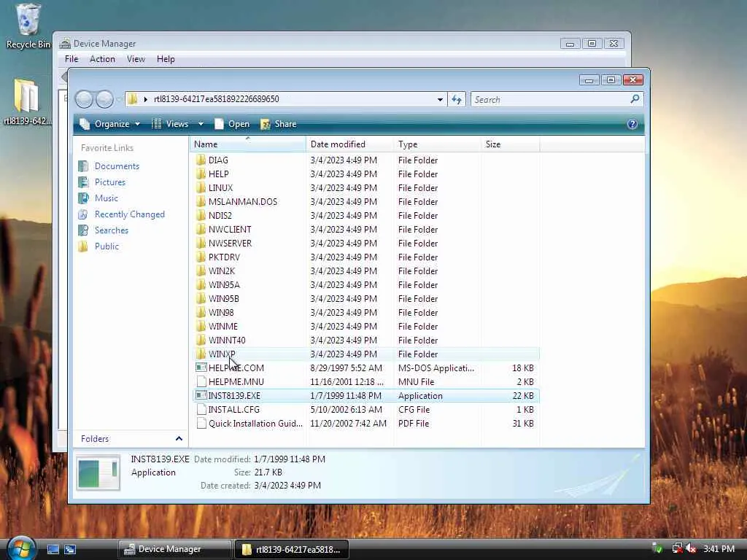The image size is (747, 560).
Task: Click the Music favorite link icon
Action: click(83, 198)
